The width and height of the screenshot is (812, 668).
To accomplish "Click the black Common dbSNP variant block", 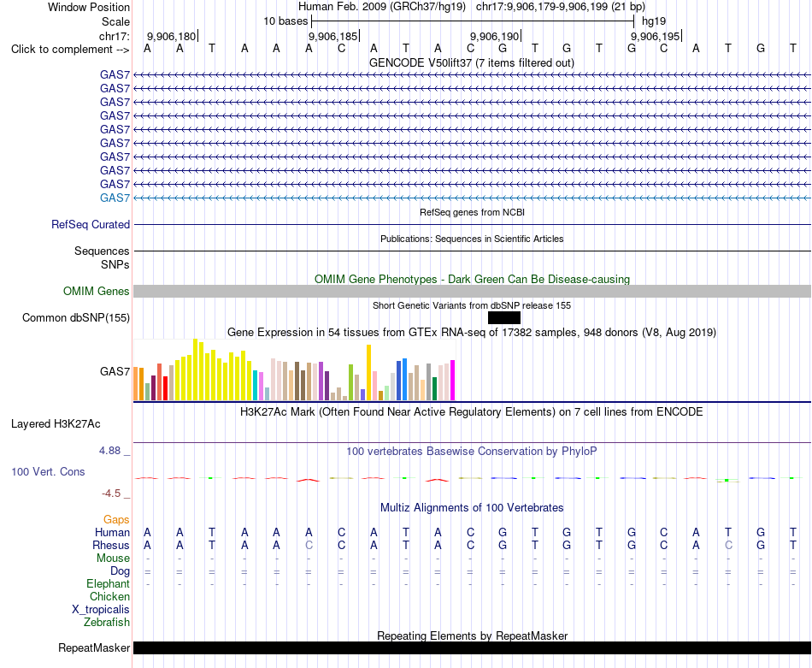I will click(x=504, y=317).
